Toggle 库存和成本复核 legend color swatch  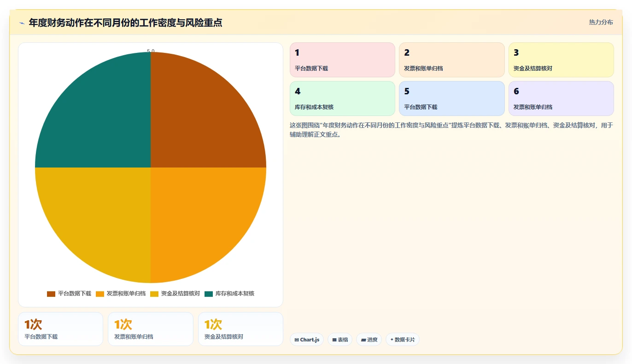[x=209, y=294]
